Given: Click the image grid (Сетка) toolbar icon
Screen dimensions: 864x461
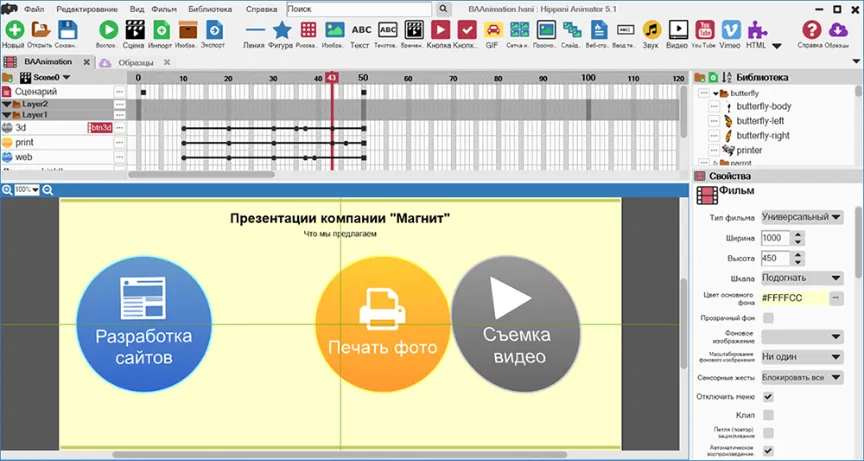Looking at the screenshot, I should click(519, 30).
